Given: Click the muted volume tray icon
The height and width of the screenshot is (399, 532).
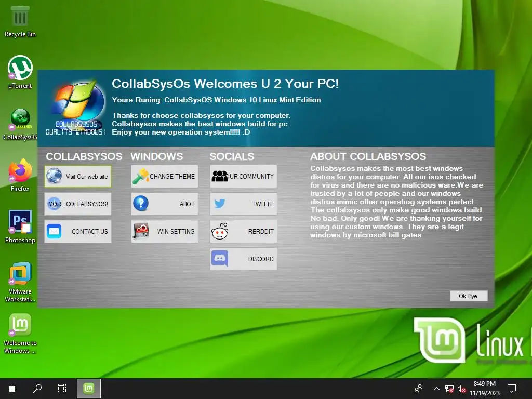Looking at the screenshot, I should [461, 389].
